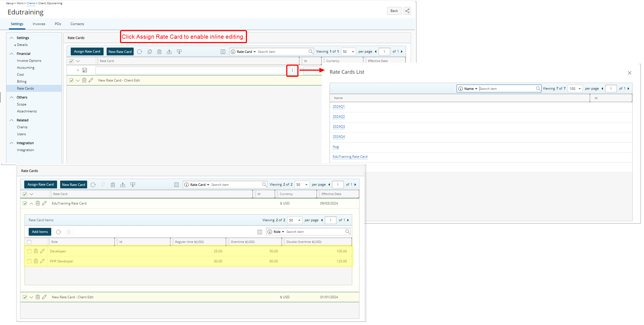The height and width of the screenshot is (325, 644).
Task: Delete the PHP Developer rate item
Action: 36,261
